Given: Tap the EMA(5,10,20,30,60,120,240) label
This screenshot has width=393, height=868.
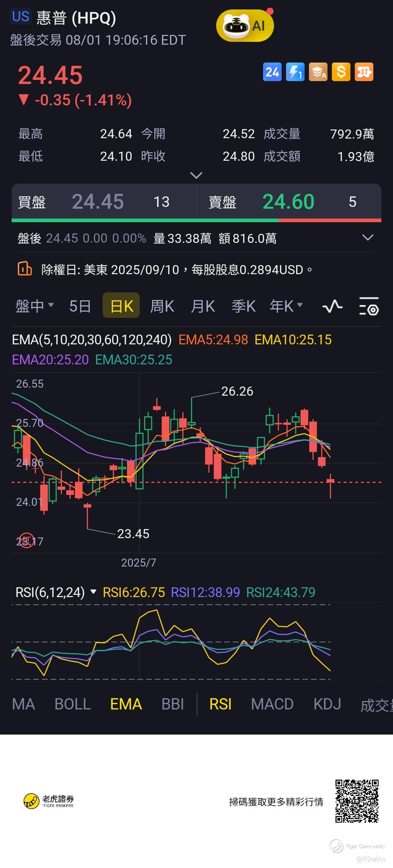Looking at the screenshot, I should tap(92, 340).
